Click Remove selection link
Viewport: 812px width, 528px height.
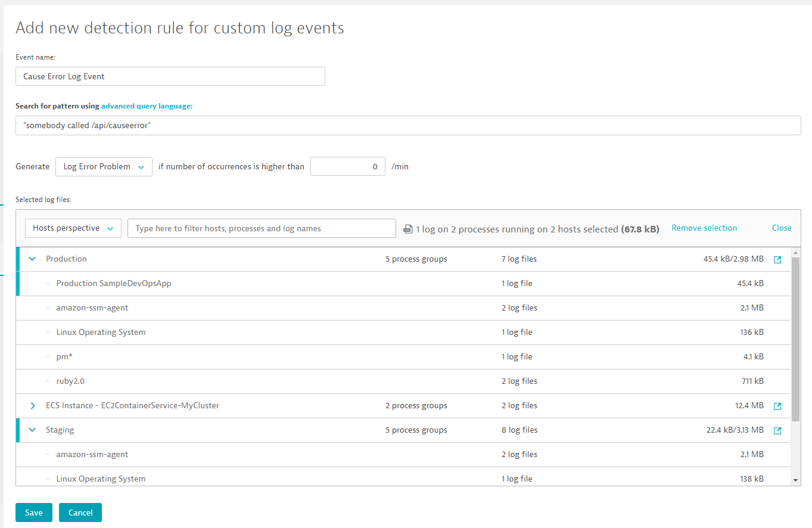point(704,228)
